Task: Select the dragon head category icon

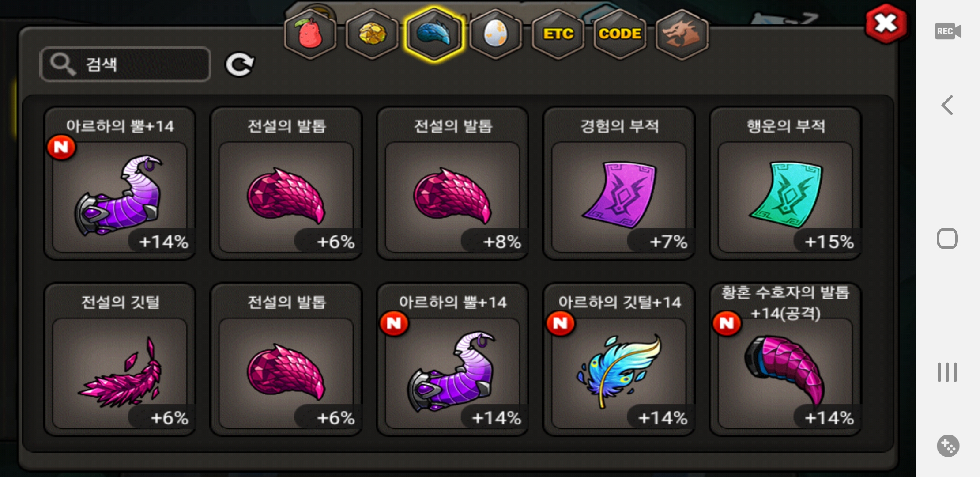Action: click(x=682, y=34)
